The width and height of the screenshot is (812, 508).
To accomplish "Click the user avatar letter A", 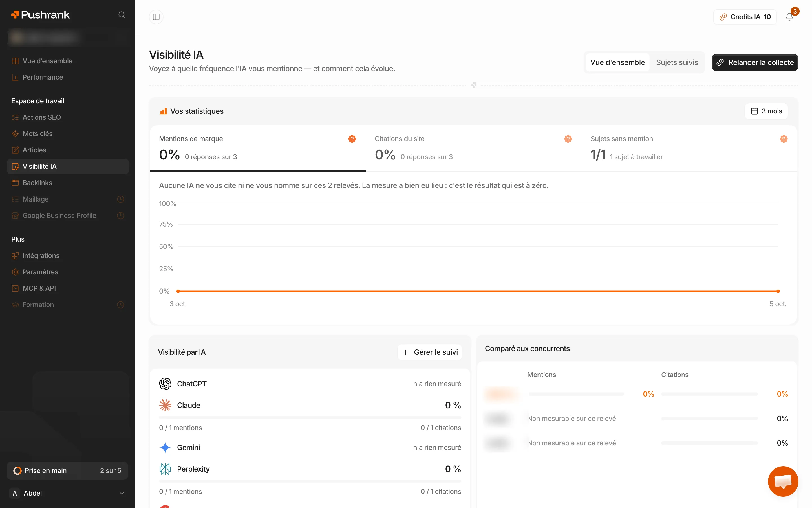I will (15, 493).
